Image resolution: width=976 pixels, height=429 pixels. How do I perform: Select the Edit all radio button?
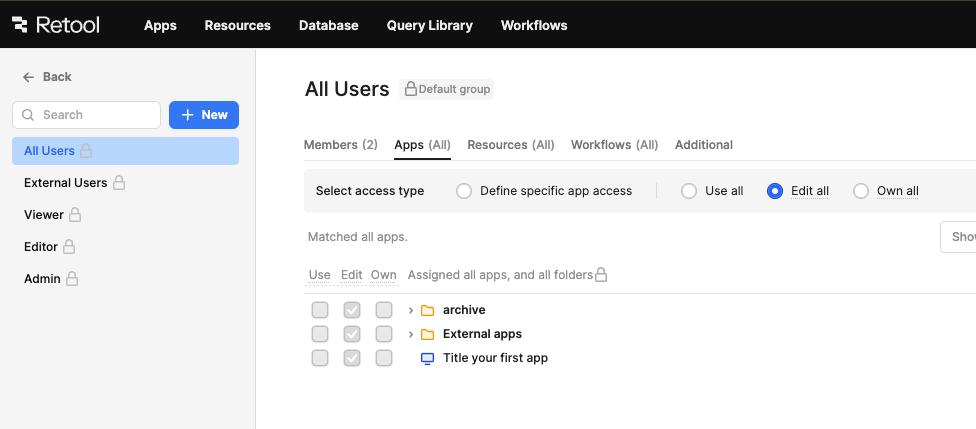(775, 191)
